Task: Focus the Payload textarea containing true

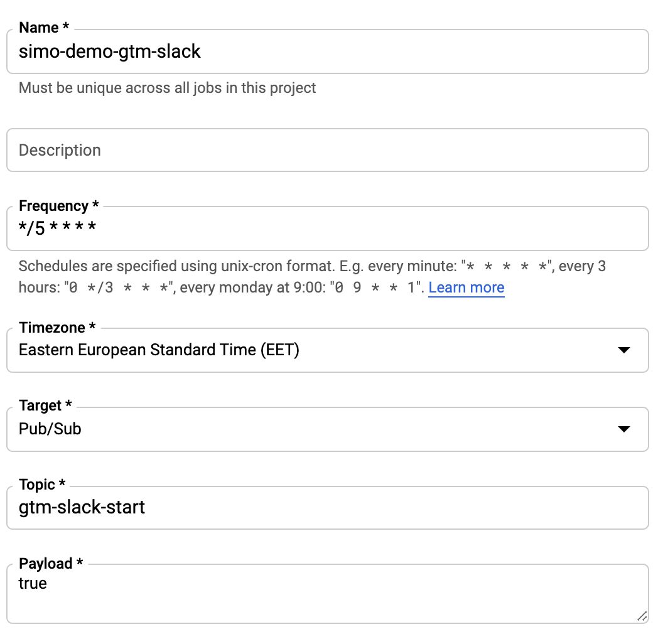Action: (x=328, y=594)
